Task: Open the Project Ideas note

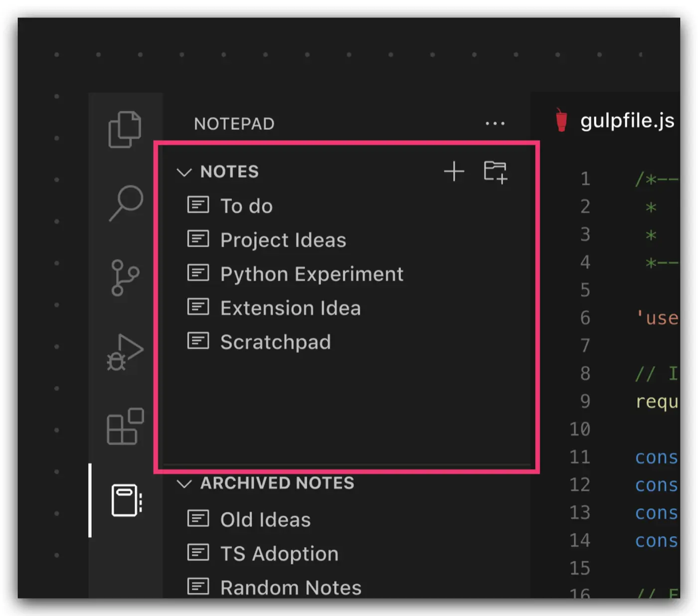Action: click(283, 240)
